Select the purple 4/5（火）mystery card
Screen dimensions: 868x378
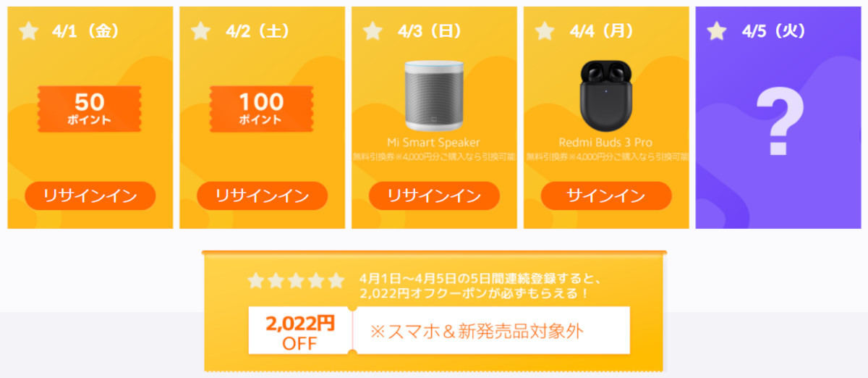(x=781, y=117)
